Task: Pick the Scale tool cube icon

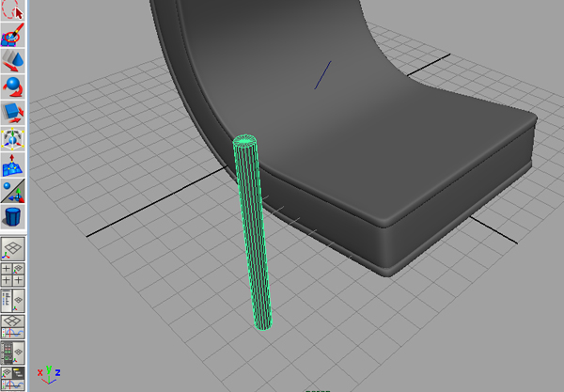Action: pos(12,114)
